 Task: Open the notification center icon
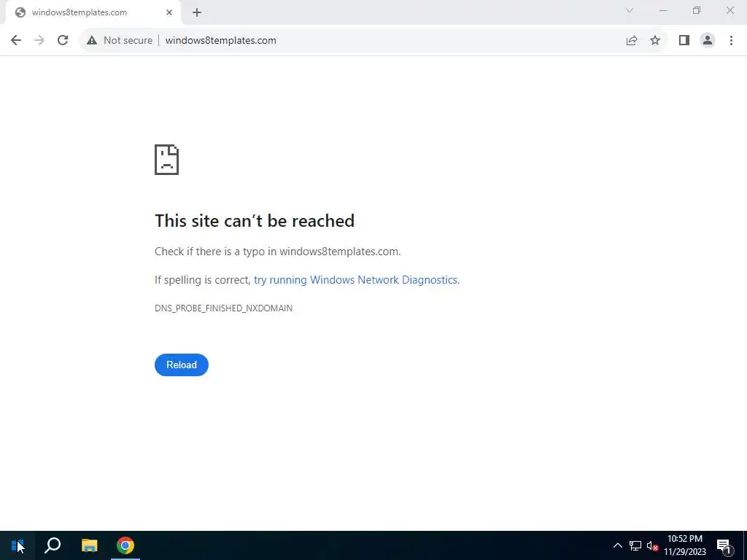point(724,546)
